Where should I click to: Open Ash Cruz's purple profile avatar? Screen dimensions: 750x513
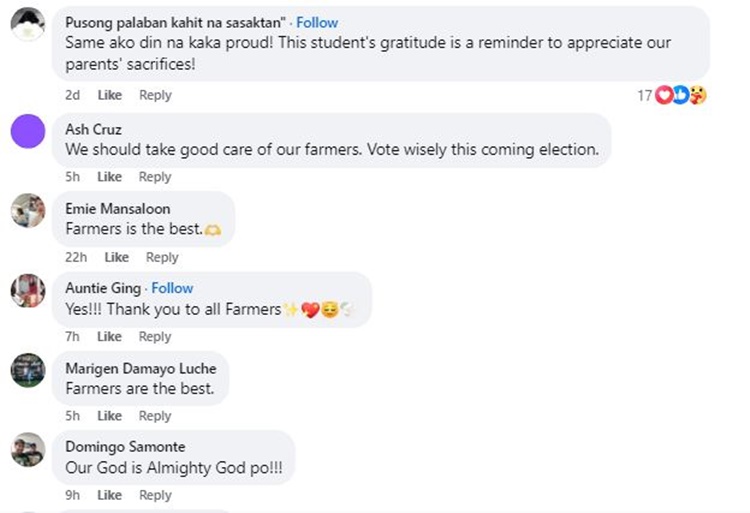(28, 131)
